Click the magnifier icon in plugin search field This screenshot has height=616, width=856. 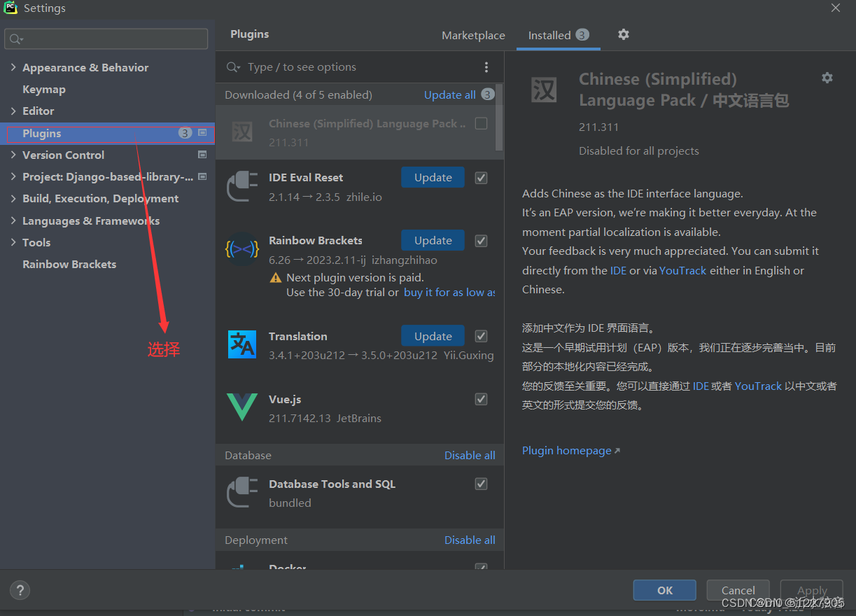(233, 67)
